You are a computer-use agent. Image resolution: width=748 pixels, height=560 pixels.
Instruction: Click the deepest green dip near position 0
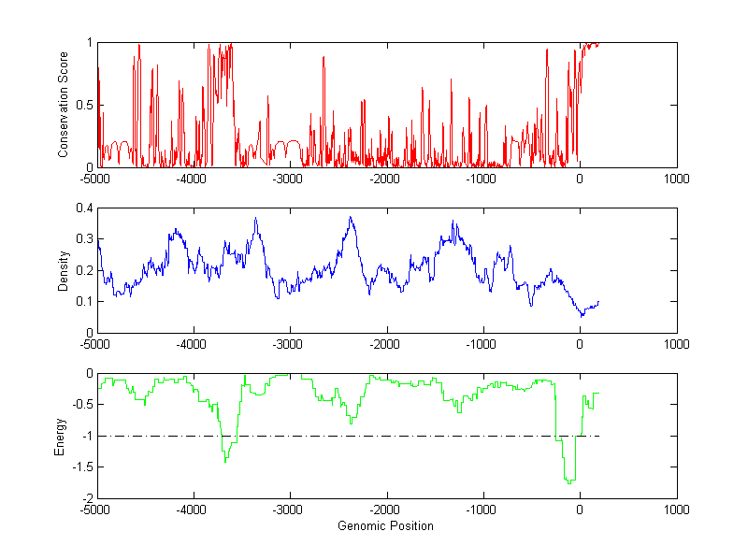tap(569, 481)
